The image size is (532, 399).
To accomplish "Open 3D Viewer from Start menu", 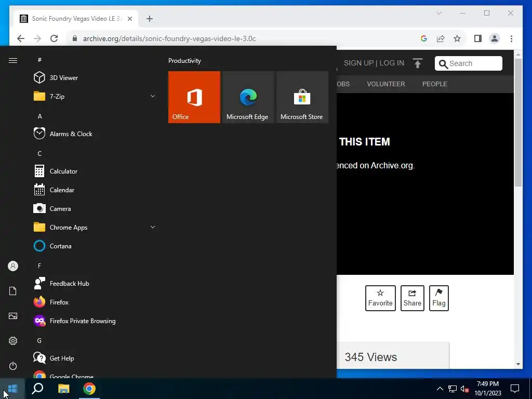I will 95,78.
